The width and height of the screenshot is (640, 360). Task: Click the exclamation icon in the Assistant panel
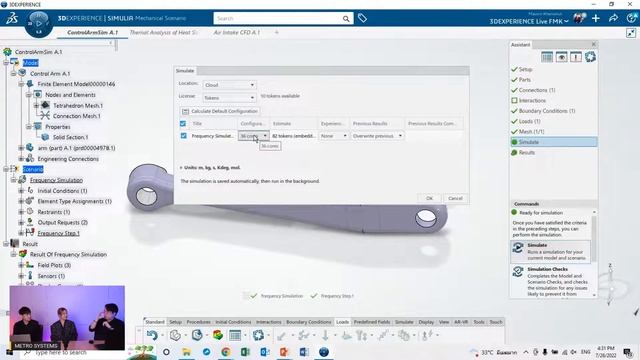(576, 57)
